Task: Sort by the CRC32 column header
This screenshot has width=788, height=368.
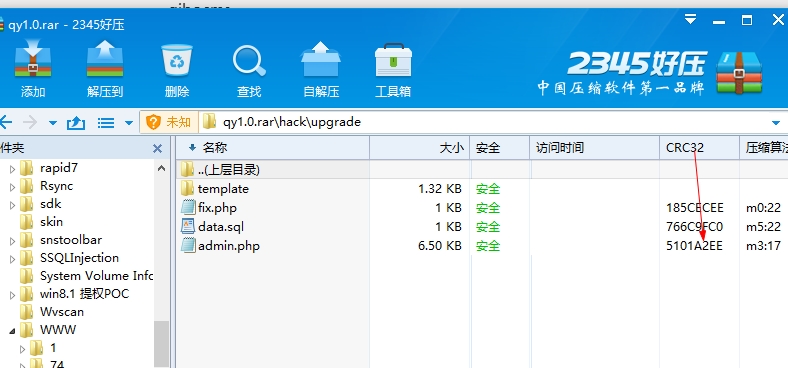Action: point(700,148)
